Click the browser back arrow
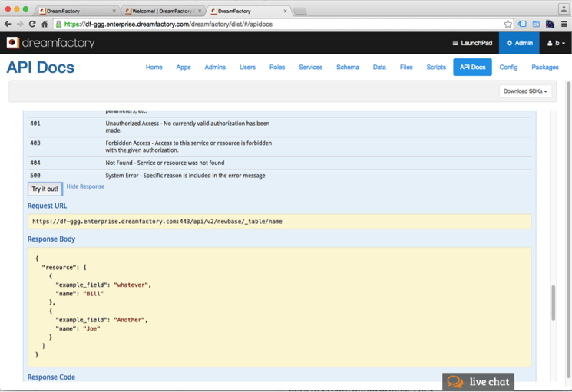The image size is (572, 392). 8,24
